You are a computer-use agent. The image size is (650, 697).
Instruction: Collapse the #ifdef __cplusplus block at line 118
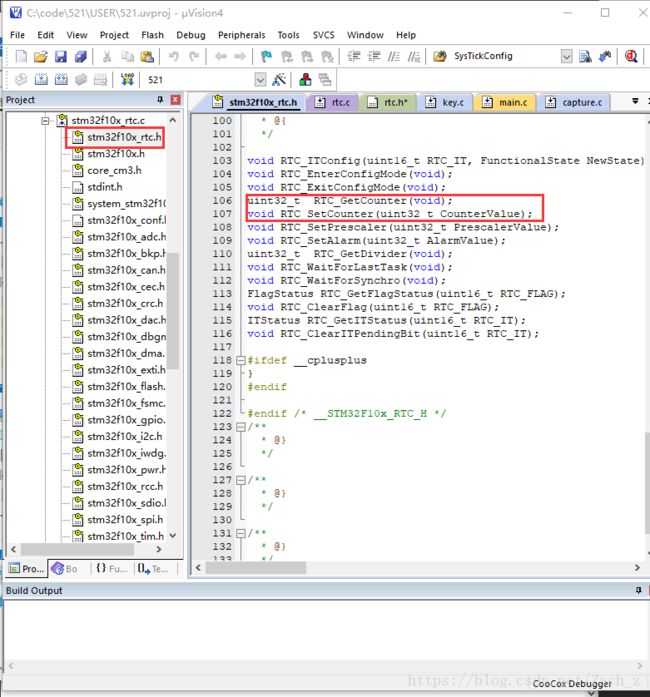(241, 360)
